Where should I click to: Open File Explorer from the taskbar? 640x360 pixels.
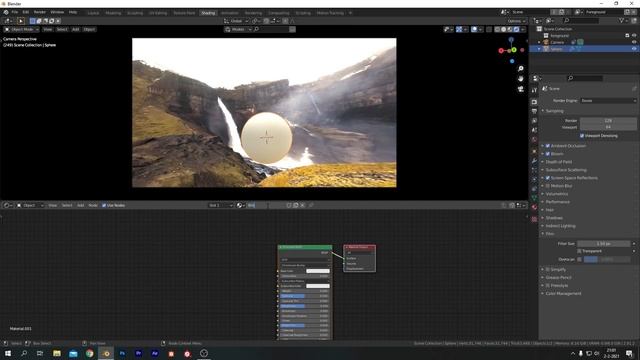point(57,353)
